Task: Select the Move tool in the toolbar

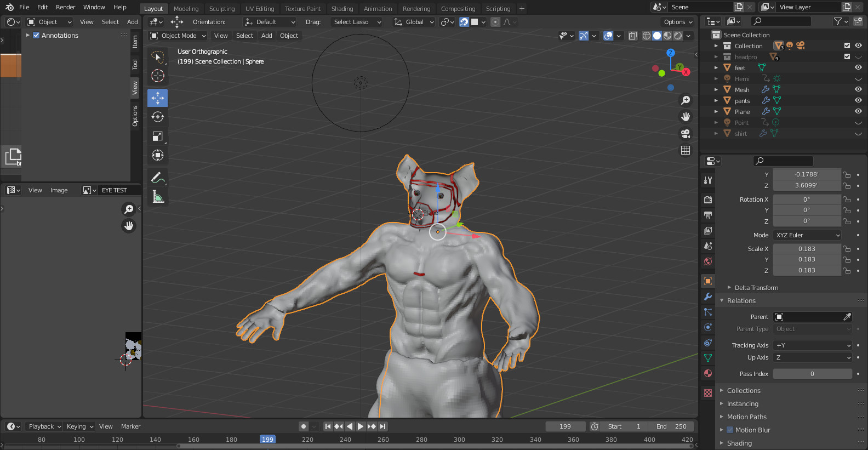Action: pyautogui.click(x=158, y=98)
